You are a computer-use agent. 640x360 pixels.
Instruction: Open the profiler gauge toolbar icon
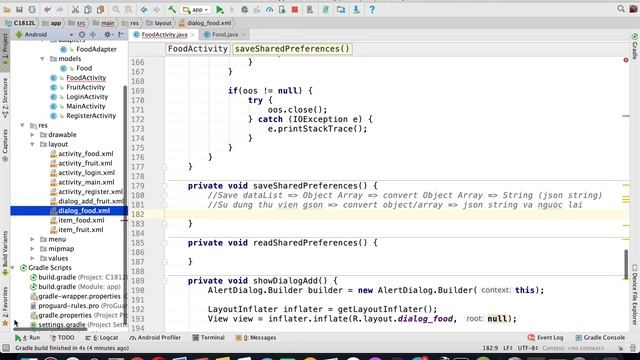pos(269,9)
